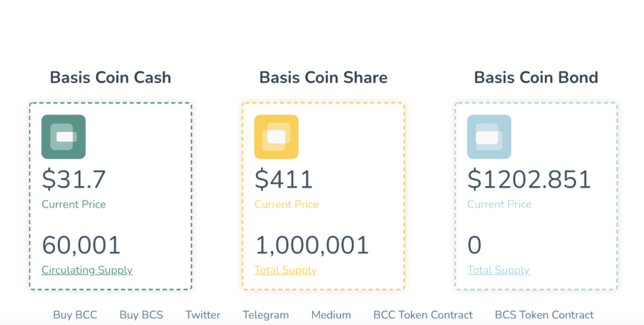
Task: Select the $1202.851 bond price value
Action: tap(529, 179)
